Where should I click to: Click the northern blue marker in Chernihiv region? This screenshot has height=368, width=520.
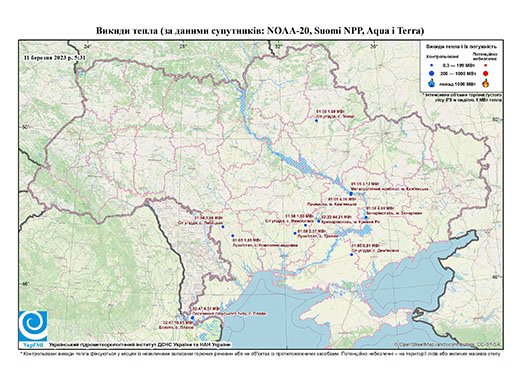point(316,121)
